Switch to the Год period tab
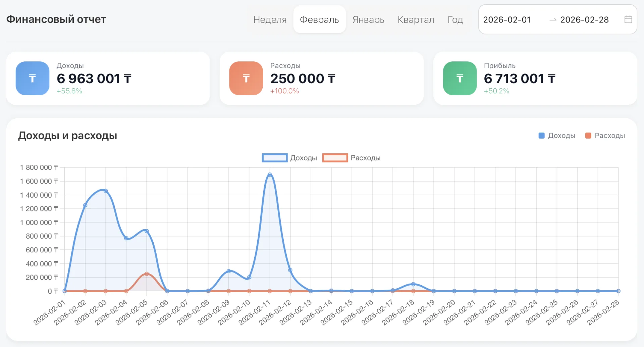 click(455, 19)
